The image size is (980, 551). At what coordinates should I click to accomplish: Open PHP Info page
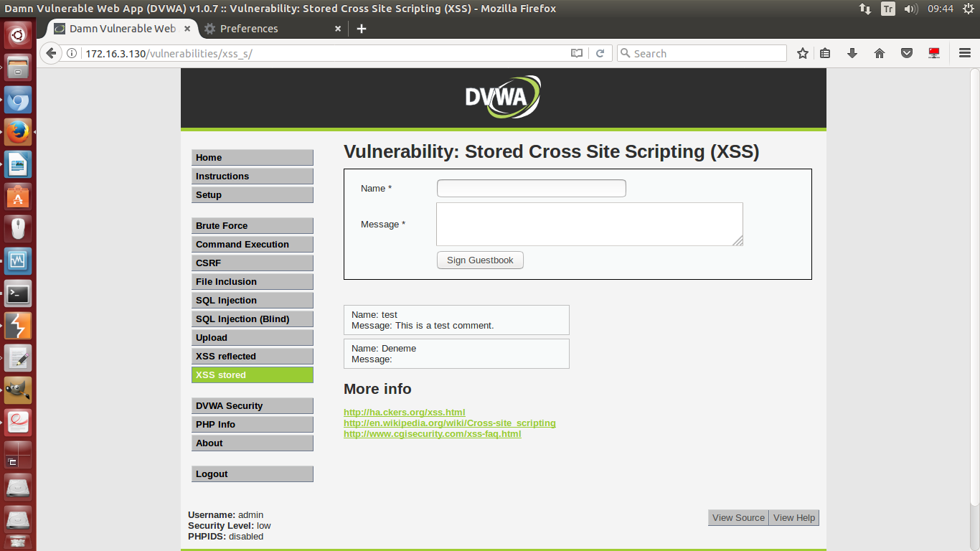(253, 425)
